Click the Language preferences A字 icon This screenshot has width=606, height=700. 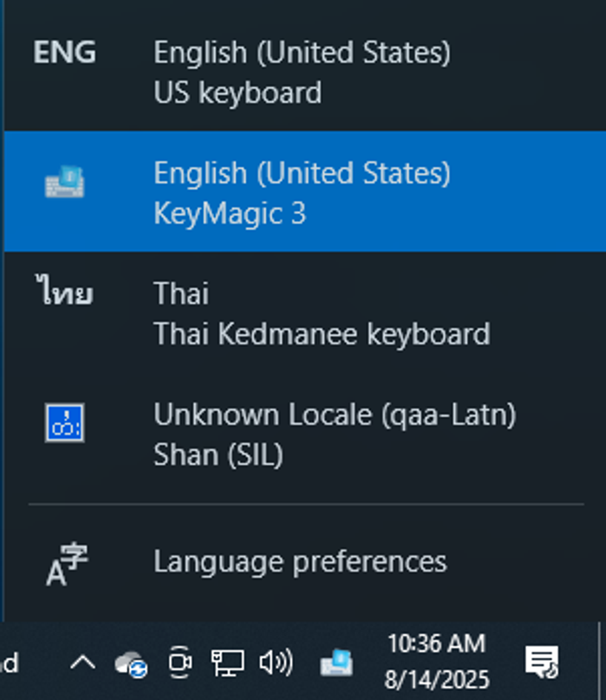click(67, 564)
